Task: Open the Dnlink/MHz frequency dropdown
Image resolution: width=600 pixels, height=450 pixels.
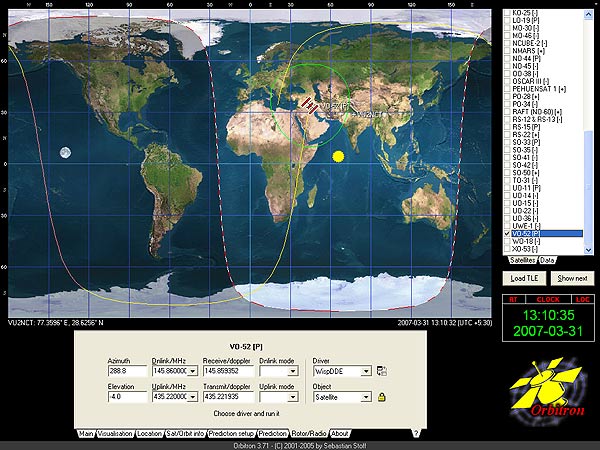Action: pos(192,371)
